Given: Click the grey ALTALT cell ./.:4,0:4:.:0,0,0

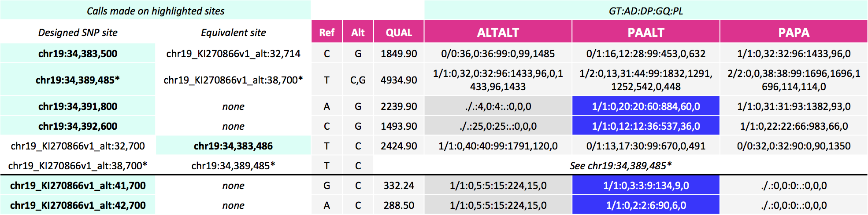Looking at the screenshot, I should (498, 106).
